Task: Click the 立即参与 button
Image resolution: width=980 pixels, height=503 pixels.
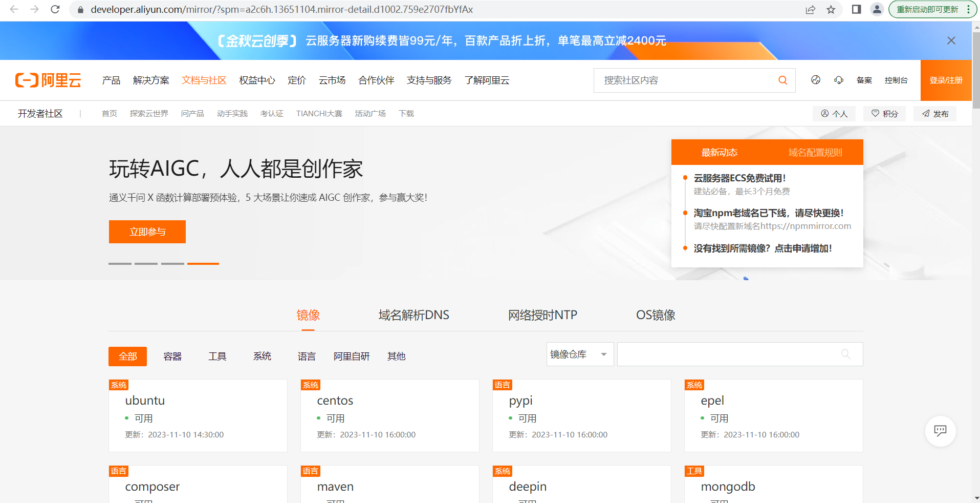Action: pos(147,232)
